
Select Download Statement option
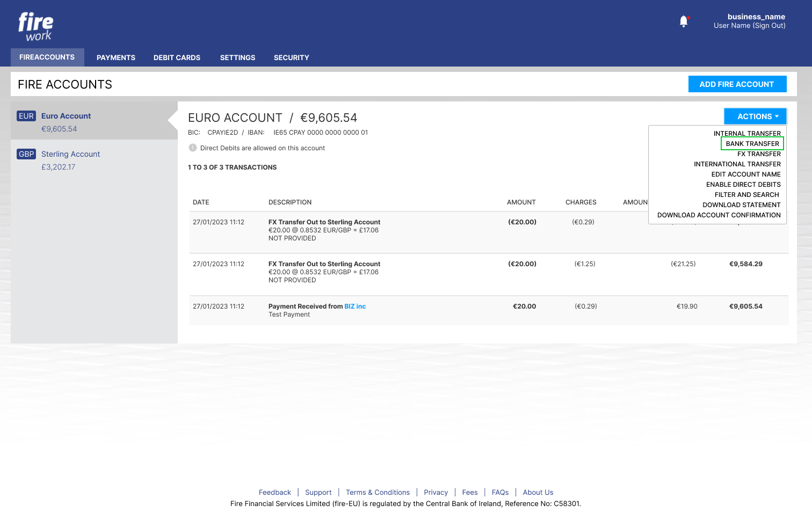point(741,205)
